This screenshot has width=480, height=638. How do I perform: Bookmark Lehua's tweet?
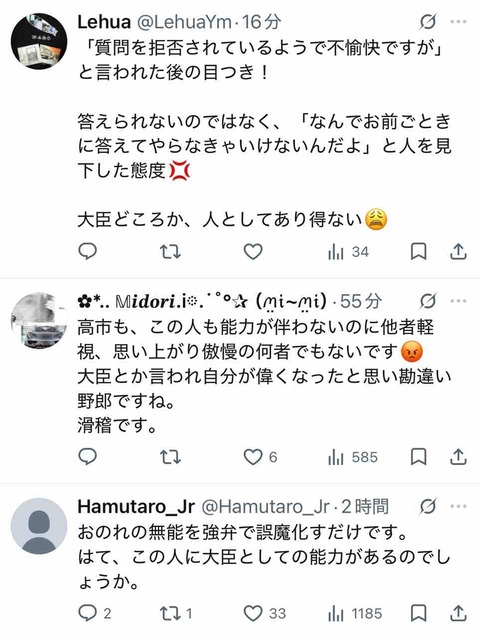coord(418,252)
